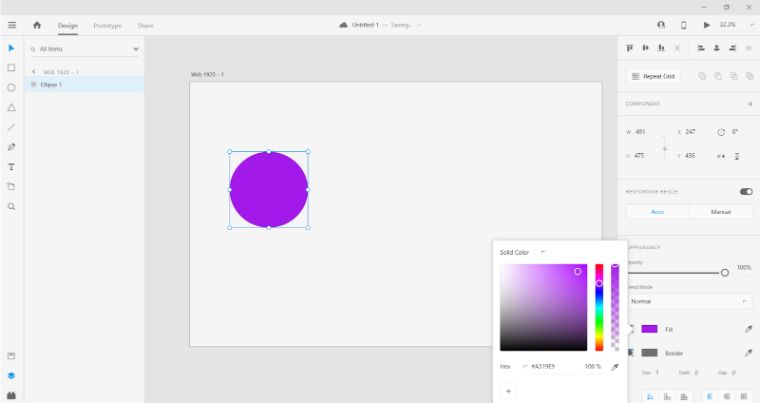Switch to the Prototype tab
The width and height of the screenshot is (760, 403).
(107, 25)
